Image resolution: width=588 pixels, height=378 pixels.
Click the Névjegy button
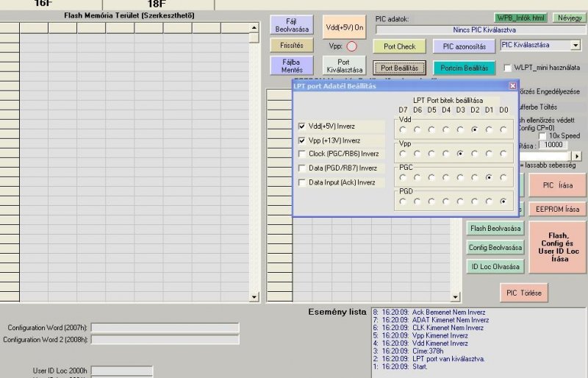pos(570,18)
